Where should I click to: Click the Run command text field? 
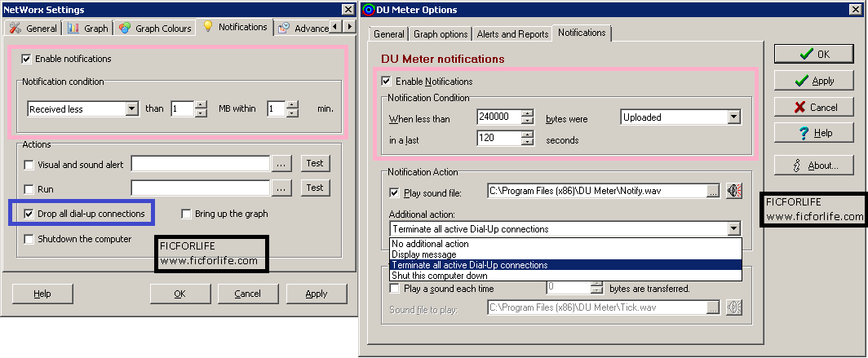(x=201, y=188)
